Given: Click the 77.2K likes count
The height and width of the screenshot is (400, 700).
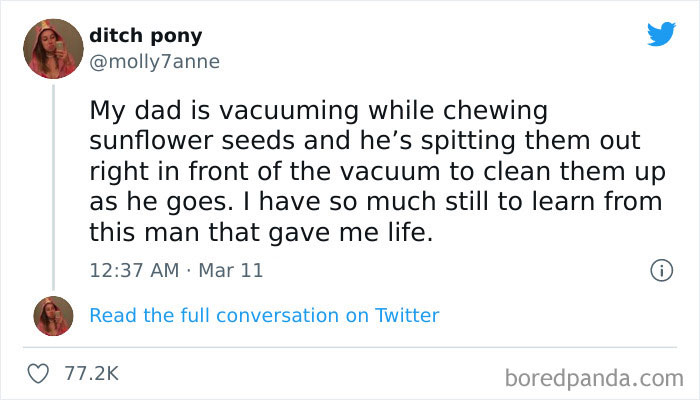Looking at the screenshot, I should [x=91, y=373].
